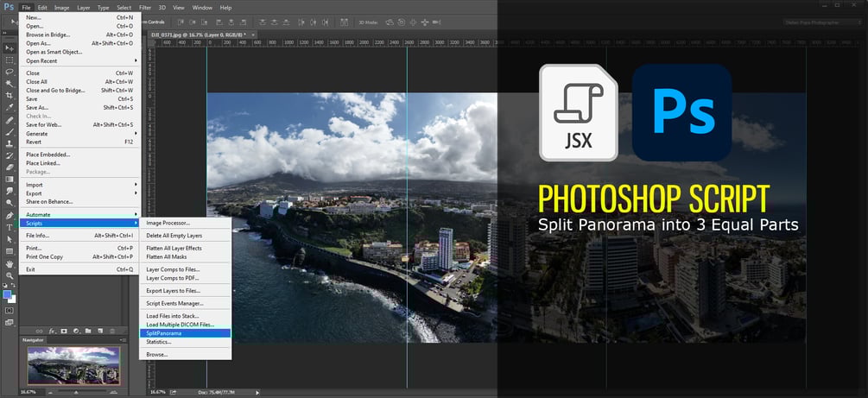
Task: Choose Browse at the Scripts submenu bottom
Action: point(185,354)
